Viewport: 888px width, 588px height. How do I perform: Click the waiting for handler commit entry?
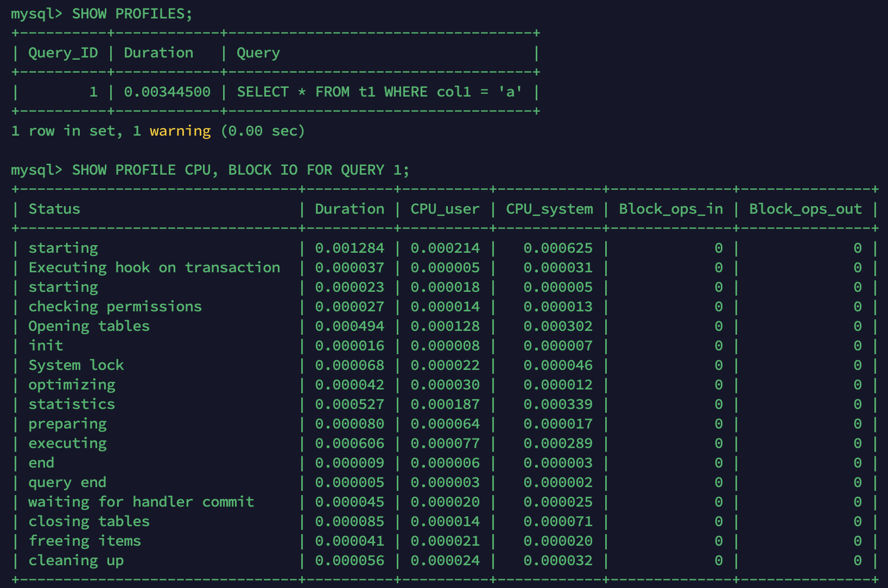[141, 502]
